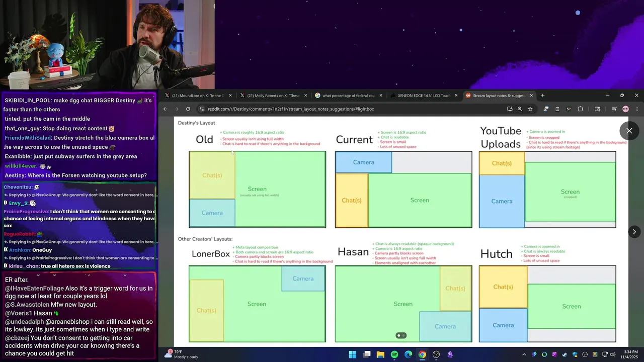Click PrairieProgressive username in chat
The image size is (644, 362).
pos(26,212)
